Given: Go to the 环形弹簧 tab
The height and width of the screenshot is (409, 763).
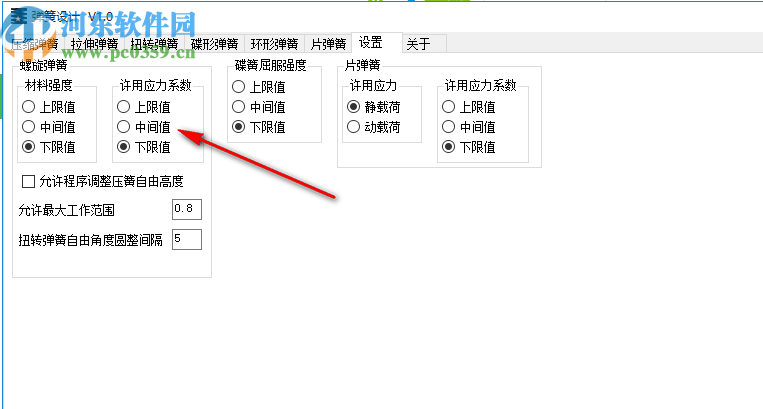Looking at the screenshot, I should [274, 44].
